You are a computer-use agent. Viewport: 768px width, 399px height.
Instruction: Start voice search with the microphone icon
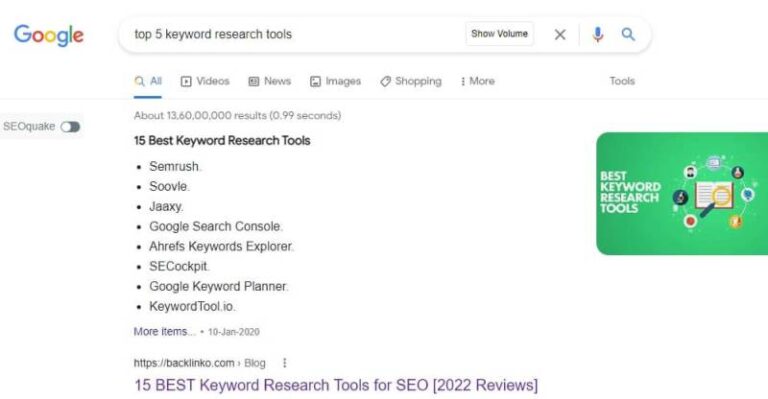coord(598,34)
